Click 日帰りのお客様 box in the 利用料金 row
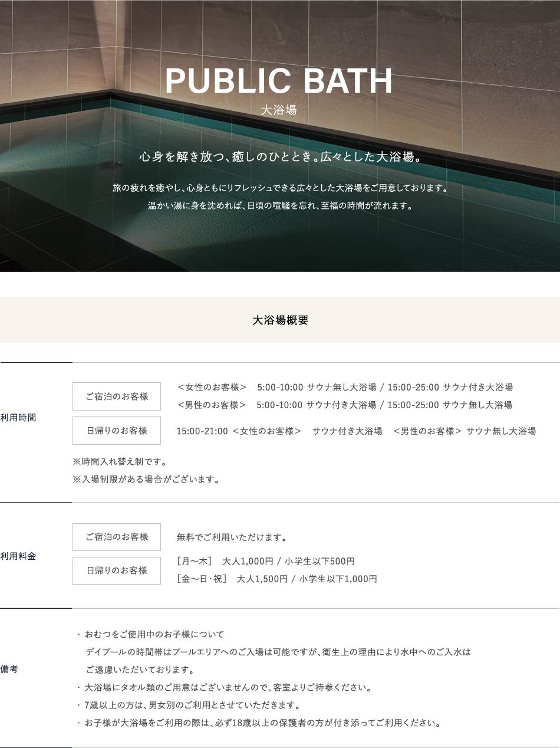Image resolution: width=560 pixels, height=748 pixels. [117, 570]
